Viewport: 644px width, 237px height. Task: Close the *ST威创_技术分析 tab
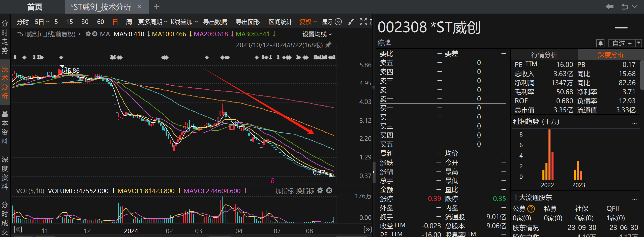[x=140, y=7]
